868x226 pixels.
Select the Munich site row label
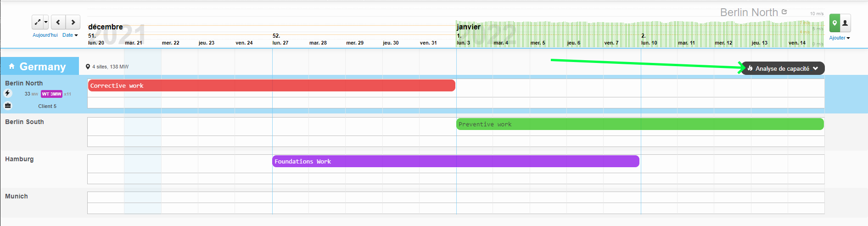point(17,196)
